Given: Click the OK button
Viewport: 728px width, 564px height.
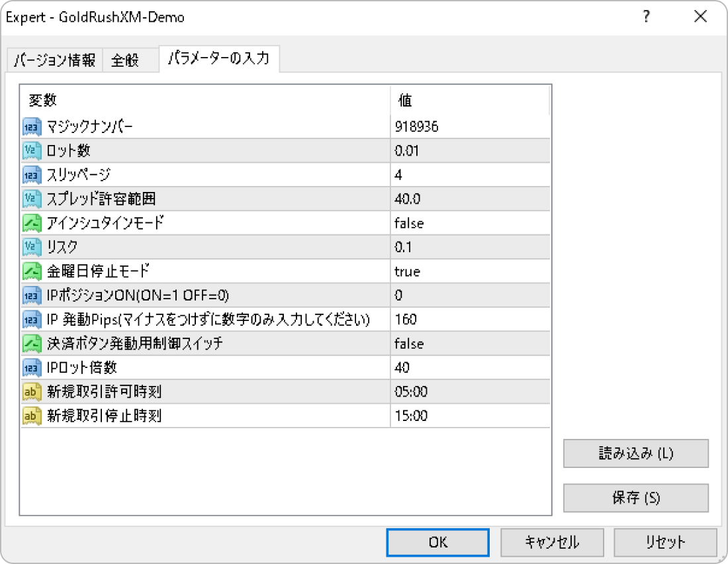Looking at the screenshot, I should tap(438, 542).
